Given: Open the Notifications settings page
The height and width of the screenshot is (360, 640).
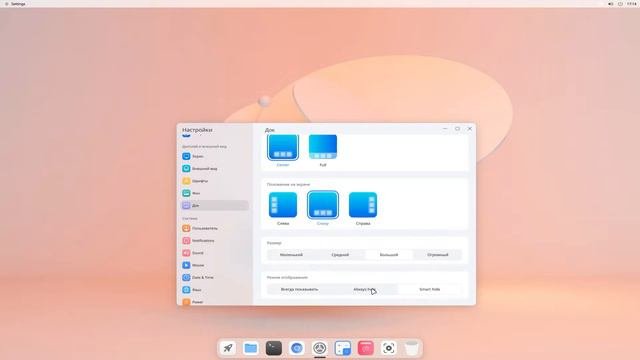Looking at the screenshot, I should pos(214,241).
